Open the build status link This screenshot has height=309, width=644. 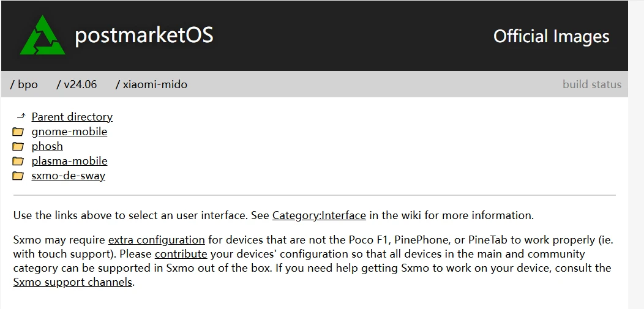[591, 84]
